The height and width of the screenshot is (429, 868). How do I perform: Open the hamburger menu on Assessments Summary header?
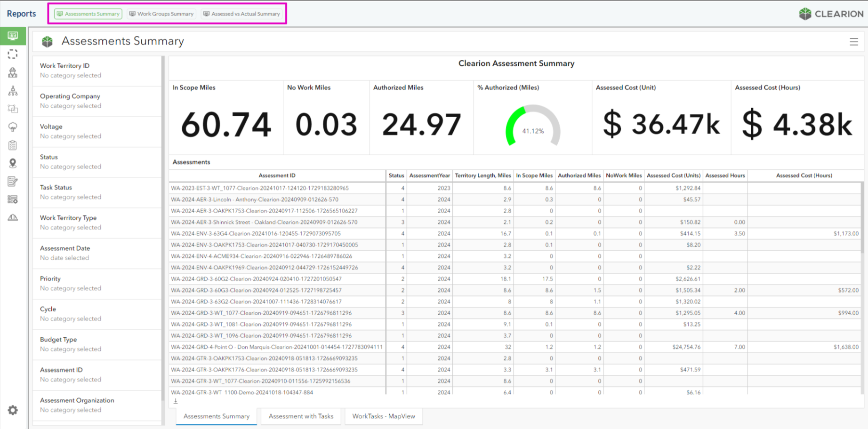(x=853, y=42)
